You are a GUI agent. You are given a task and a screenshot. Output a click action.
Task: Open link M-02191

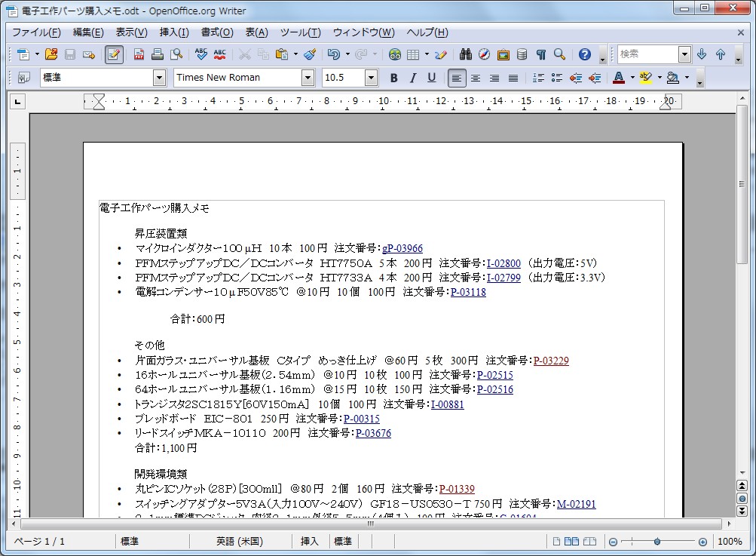click(576, 505)
